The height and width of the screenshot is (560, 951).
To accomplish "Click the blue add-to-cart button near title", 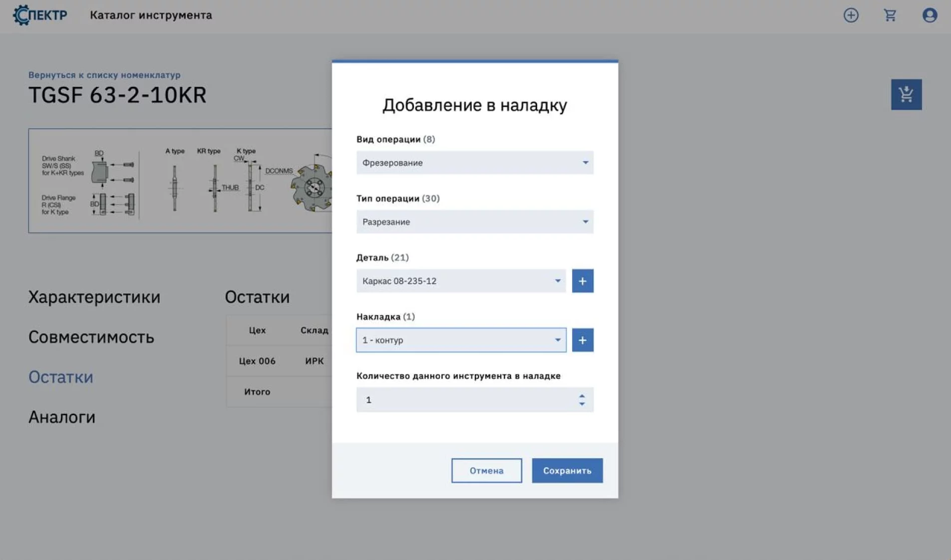I will (x=906, y=94).
